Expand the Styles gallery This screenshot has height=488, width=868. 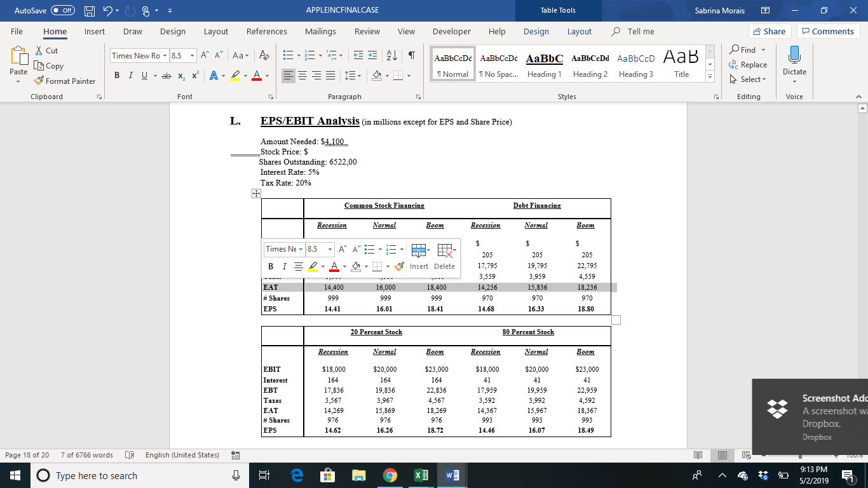click(710, 78)
